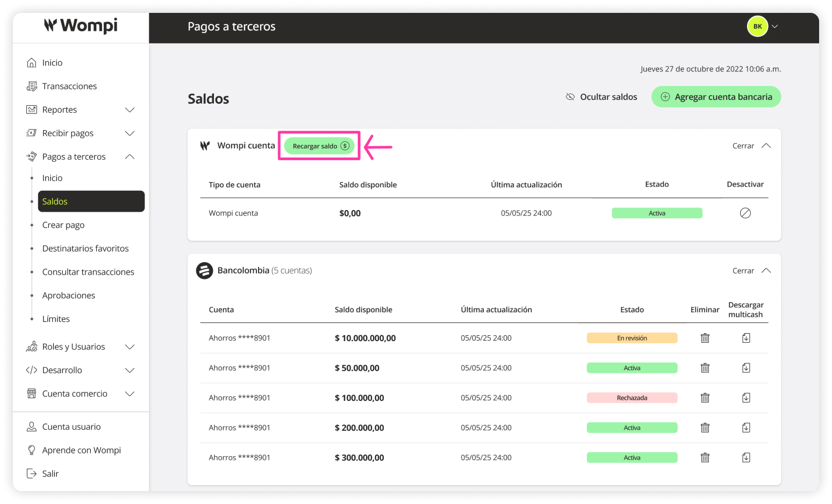Click the Cuenta usuario person icon
This screenshot has height=504, width=832.
[x=32, y=427]
